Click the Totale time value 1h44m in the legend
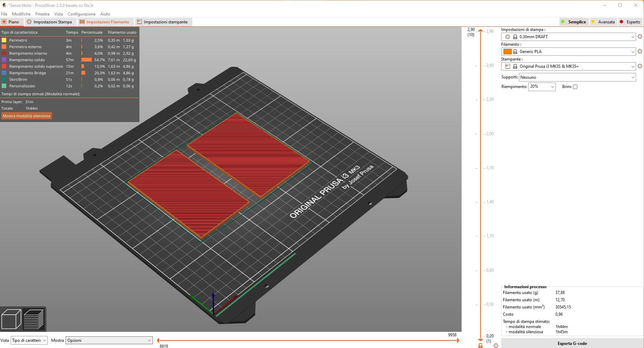This screenshot has height=348, width=644. tap(32, 108)
